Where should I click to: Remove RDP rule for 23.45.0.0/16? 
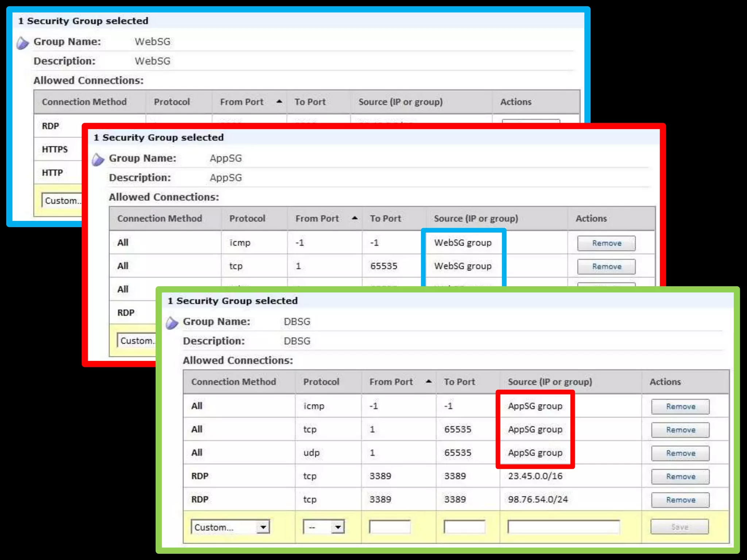pyautogui.click(x=680, y=477)
